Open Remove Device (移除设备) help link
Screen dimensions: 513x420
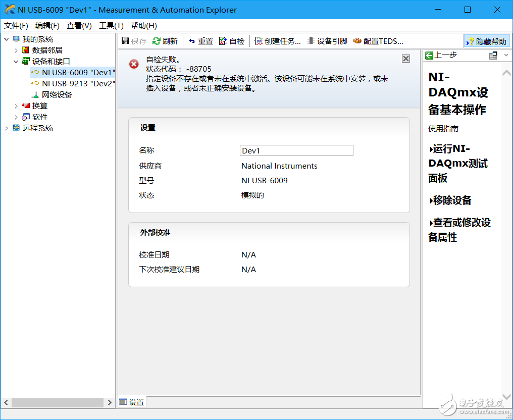450,200
